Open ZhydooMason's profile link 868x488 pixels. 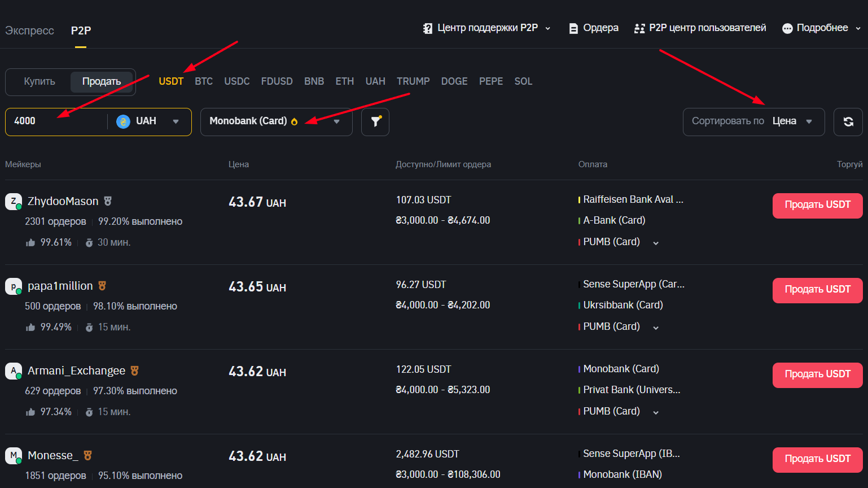click(x=63, y=201)
